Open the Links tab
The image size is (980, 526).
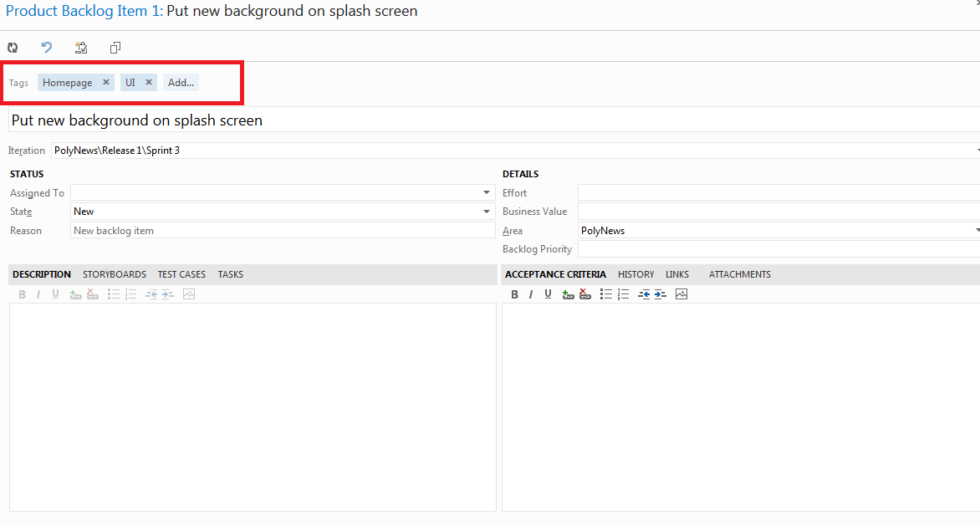click(676, 274)
